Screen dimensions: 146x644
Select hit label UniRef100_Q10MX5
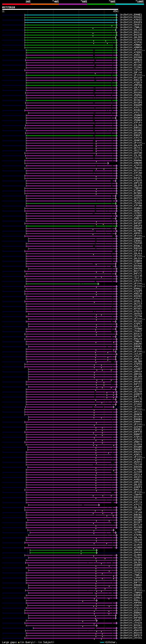click(131, 40)
